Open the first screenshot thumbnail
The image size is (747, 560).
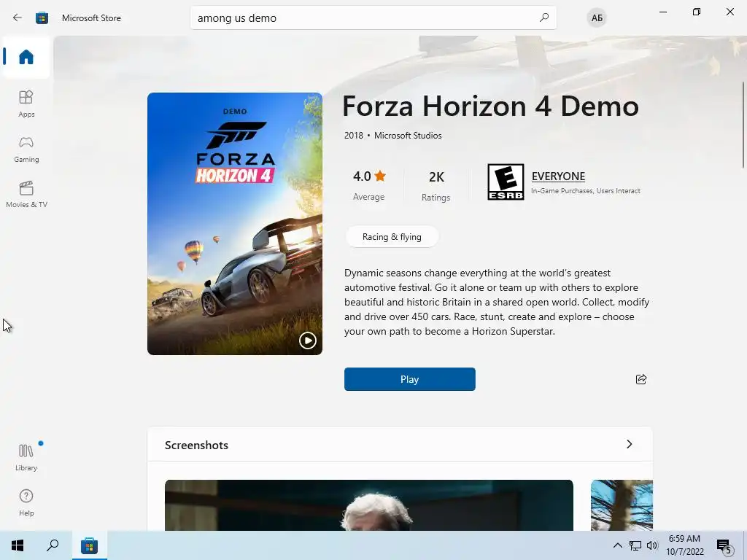(x=368, y=505)
